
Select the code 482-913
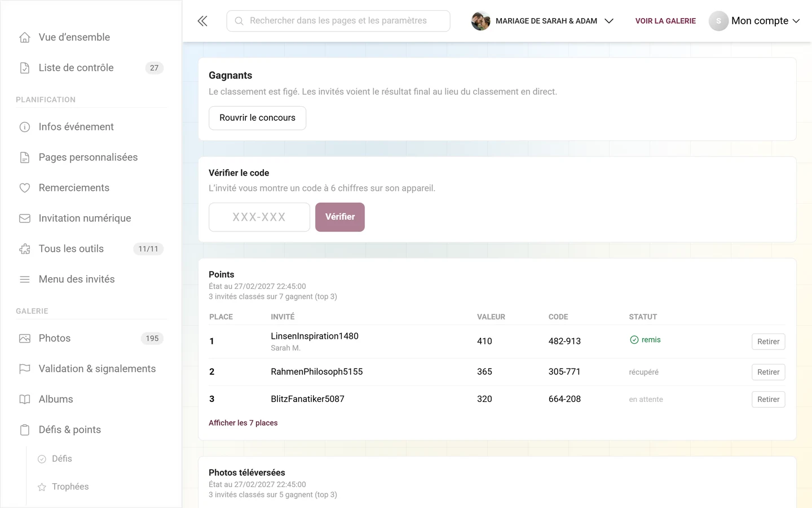564,341
